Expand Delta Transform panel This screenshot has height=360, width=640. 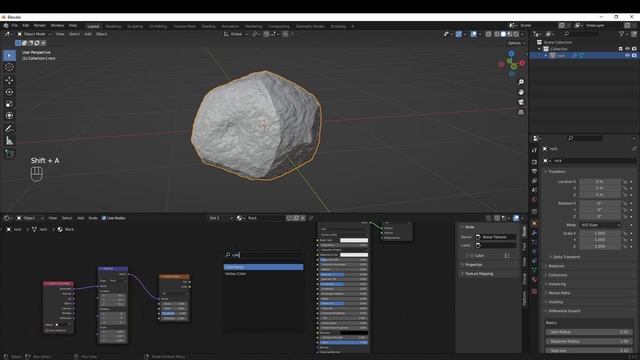point(566,257)
